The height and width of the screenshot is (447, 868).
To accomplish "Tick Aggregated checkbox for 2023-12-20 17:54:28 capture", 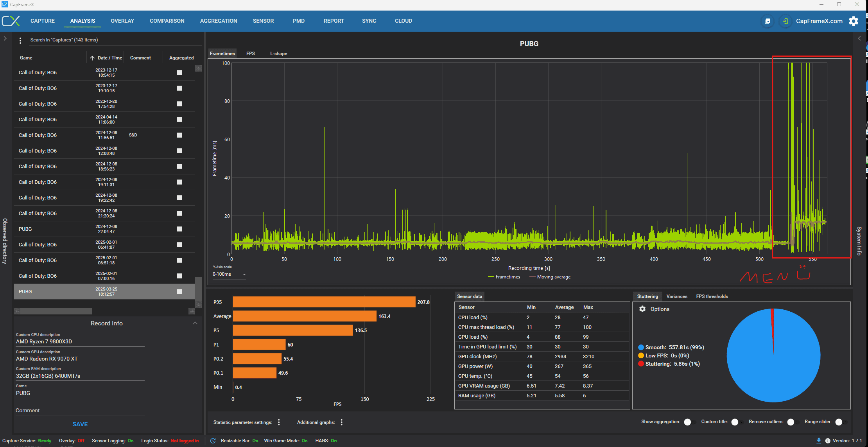I will click(x=179, y=104).
